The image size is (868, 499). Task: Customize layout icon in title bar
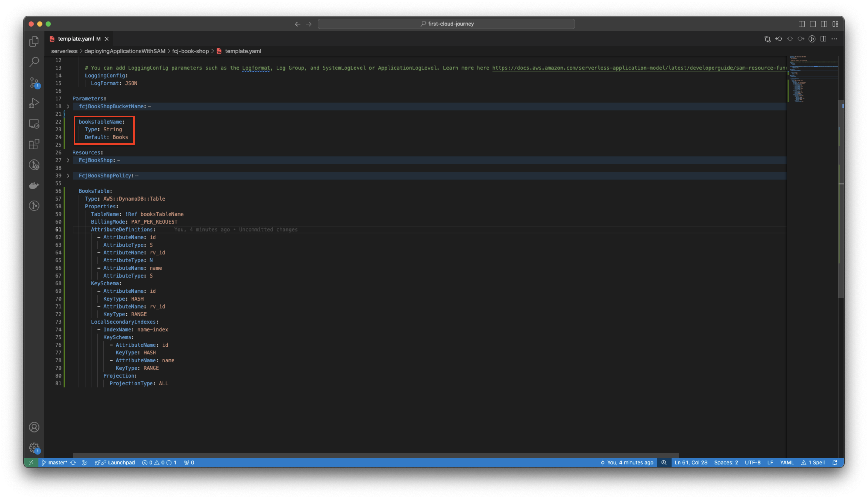[x=836, y=24]
